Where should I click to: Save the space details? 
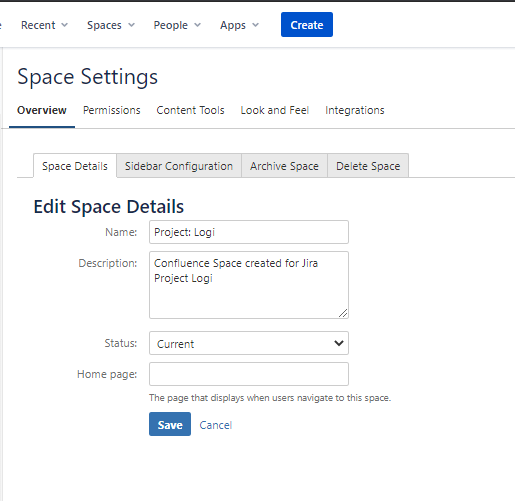click(170, 424)
